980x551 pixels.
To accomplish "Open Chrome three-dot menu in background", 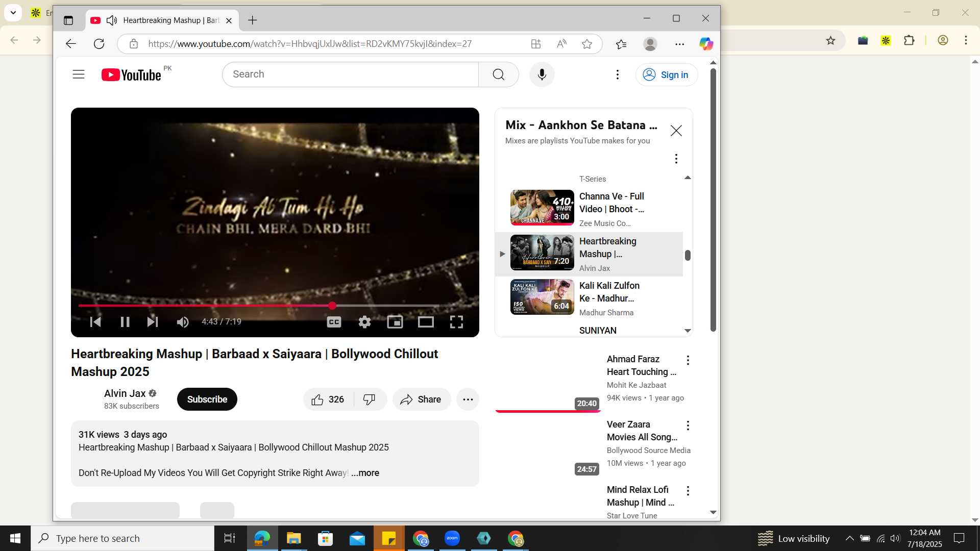I will tap(966, 40).
